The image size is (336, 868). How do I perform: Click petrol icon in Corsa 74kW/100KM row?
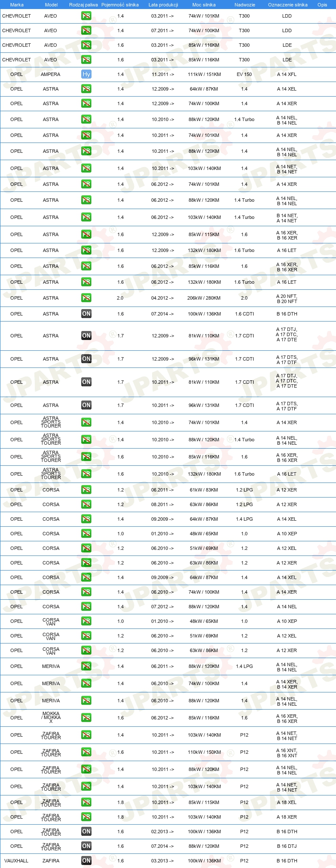point(86,592)
